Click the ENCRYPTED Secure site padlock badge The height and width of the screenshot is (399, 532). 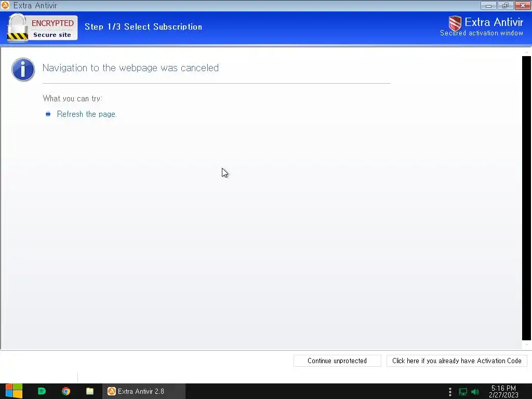tap(42, 28)
